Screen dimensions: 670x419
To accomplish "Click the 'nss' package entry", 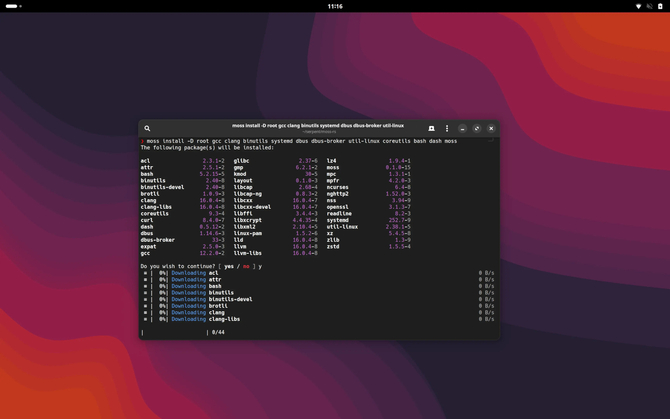I will coord(332,201).
